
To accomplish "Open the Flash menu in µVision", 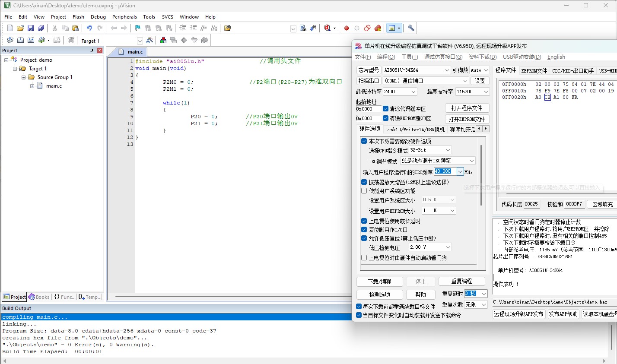I will [x=78, y=17].
